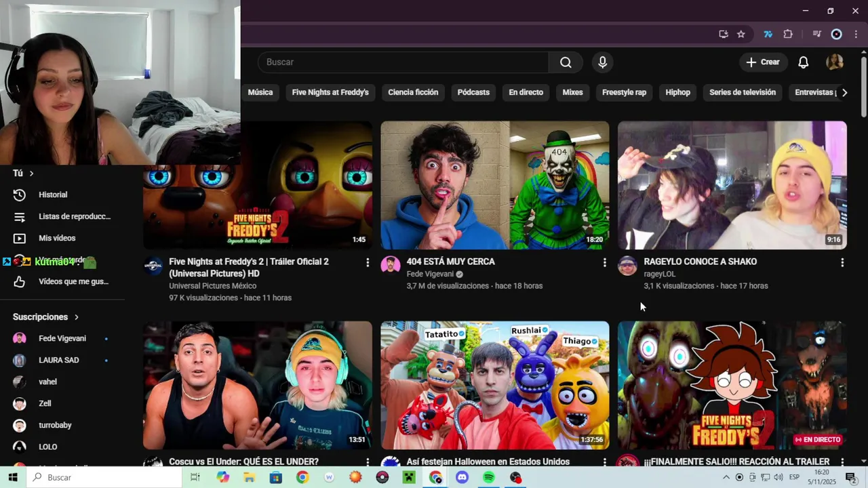Image resolution: width=868 pixels, height=488 pixels.
Task: Open the EN DIRECTO Freddy's 2 reaction thumbnail
Action: pos(732,385)
